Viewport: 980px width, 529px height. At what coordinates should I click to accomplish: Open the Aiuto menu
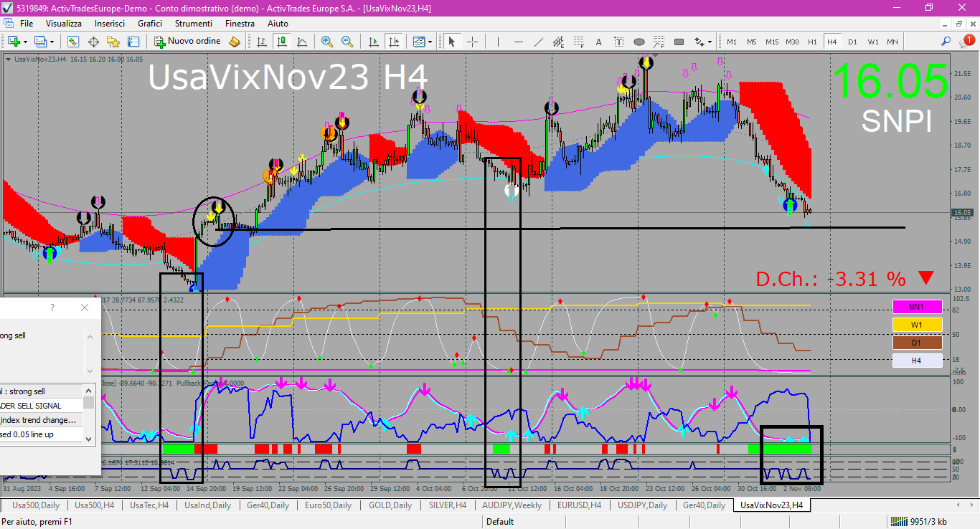click(278, 23)
